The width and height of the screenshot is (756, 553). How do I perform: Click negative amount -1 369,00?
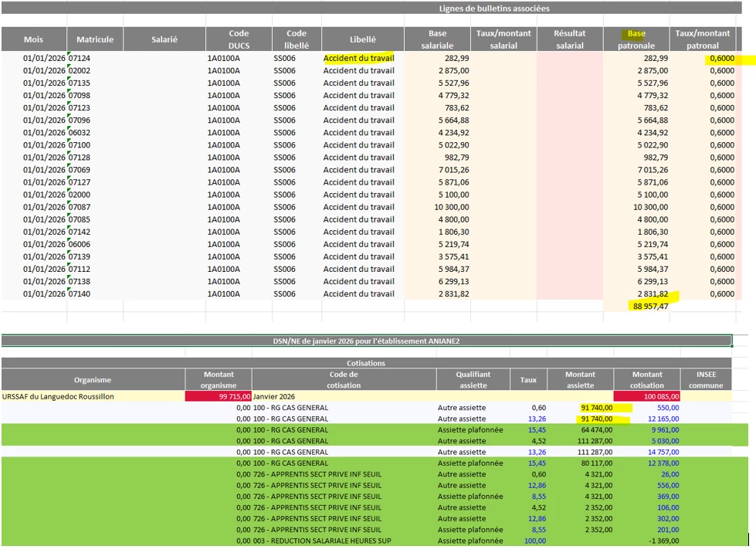click(664, 541)
